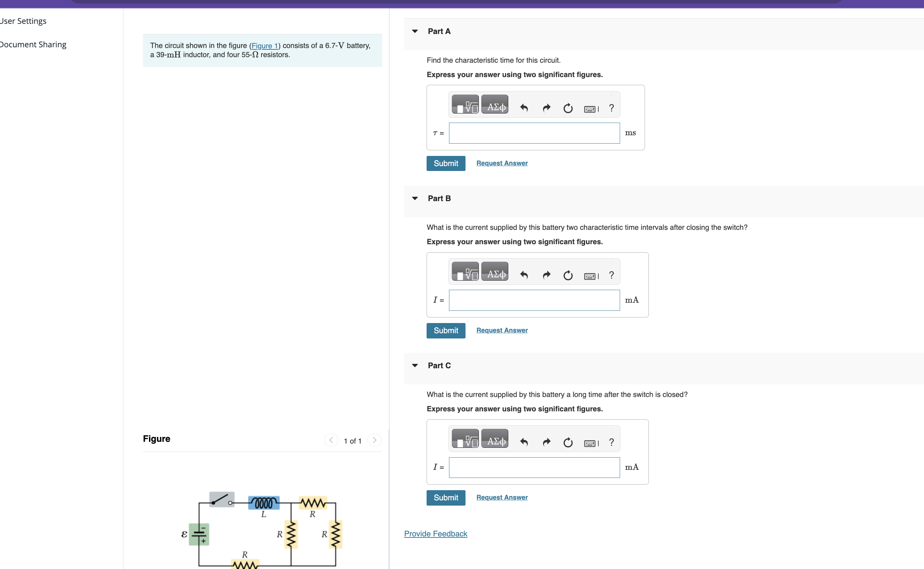
Task: Collapse the Part B section
Action: (x=414, y=198)
